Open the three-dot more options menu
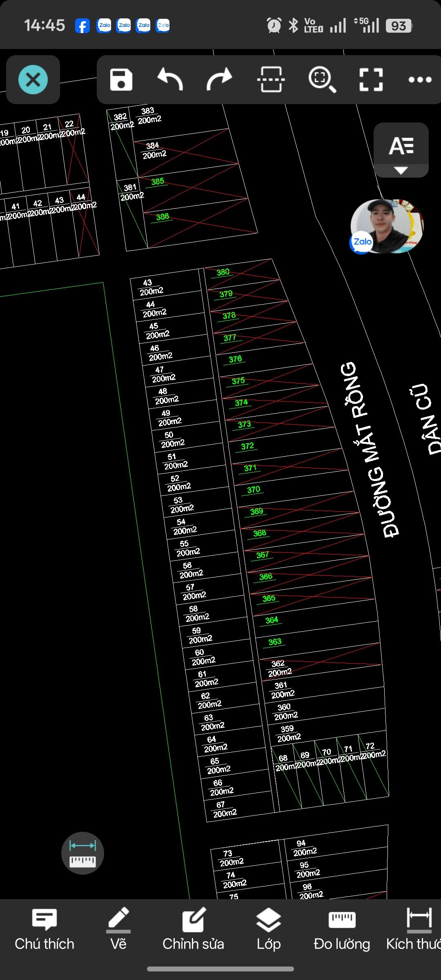Image resolution: width=441 pixels, height=980 pixels. tap(420, 80)
